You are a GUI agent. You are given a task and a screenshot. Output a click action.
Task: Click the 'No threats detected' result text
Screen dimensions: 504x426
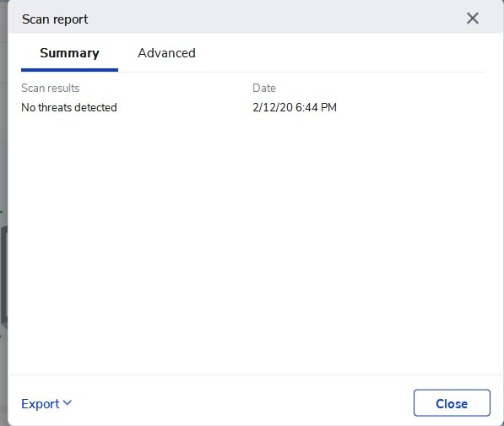coord(68,107)
